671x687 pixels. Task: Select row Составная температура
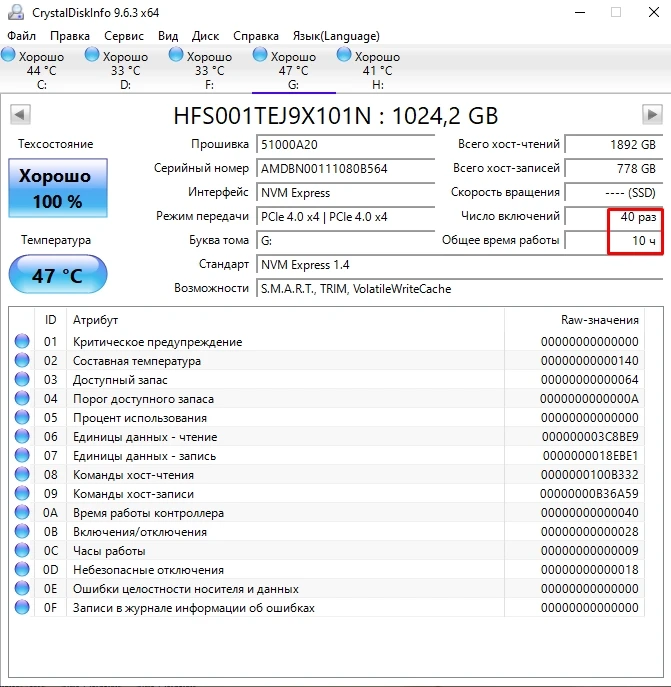(327, 360)
